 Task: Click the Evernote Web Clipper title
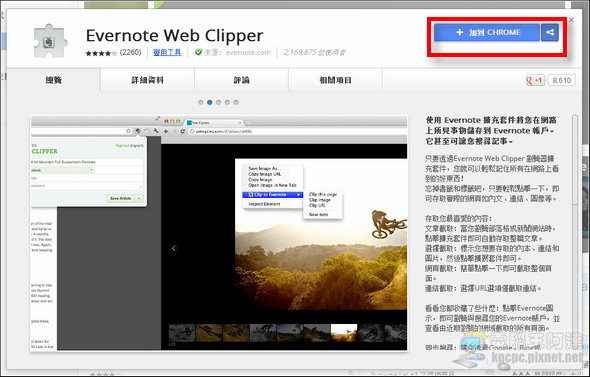pyautogui.click(x=174, y=35)
